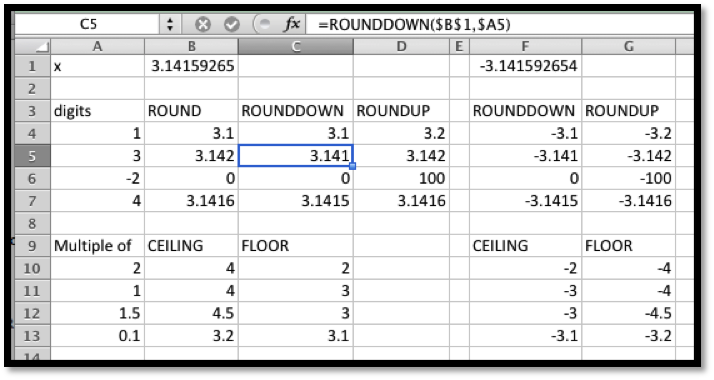Image resolution: width=714 pixels, height=380 pixels.
Task: Click the cell with value -100
Action: [628, 178]
